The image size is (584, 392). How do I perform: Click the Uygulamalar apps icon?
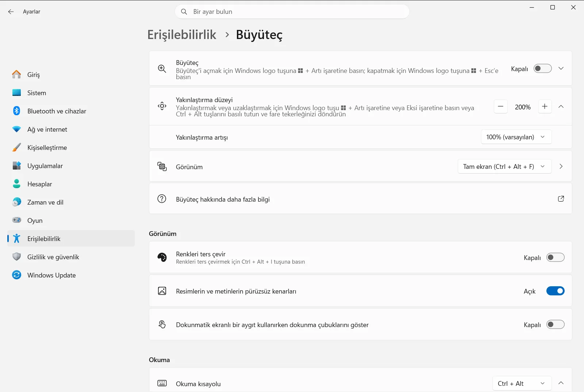pos(16,166)
